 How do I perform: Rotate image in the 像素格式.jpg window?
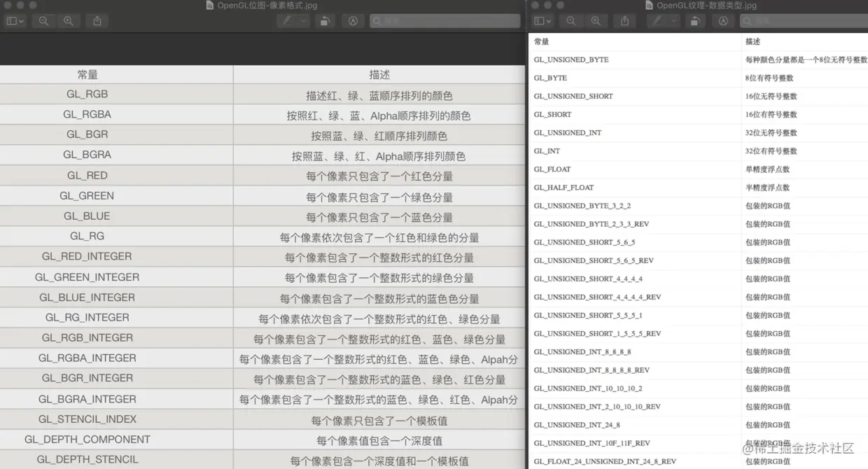click(x=325, y=21)
